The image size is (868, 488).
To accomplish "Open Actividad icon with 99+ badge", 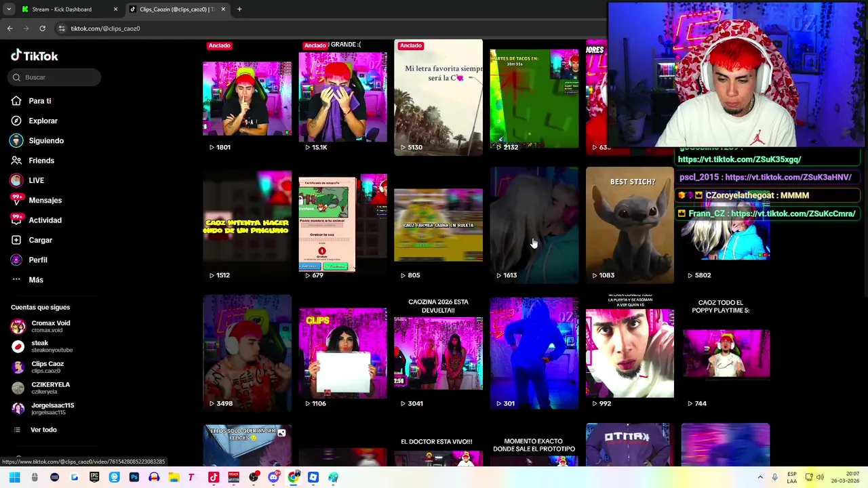I will coord(16,220).
